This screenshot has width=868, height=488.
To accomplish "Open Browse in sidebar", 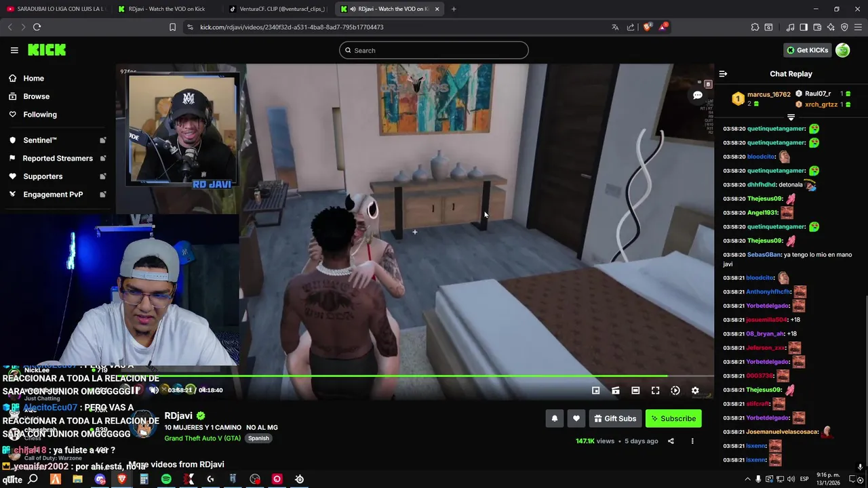I will 36,96.
